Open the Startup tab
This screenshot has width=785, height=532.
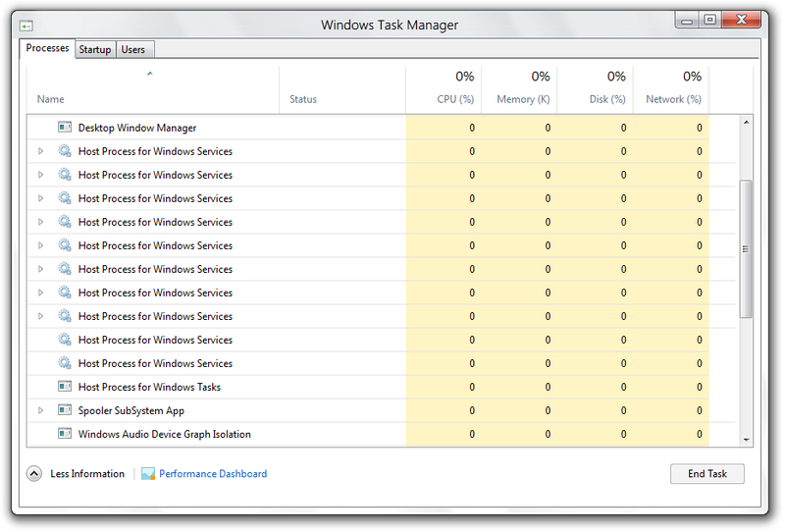coord(95,50)
